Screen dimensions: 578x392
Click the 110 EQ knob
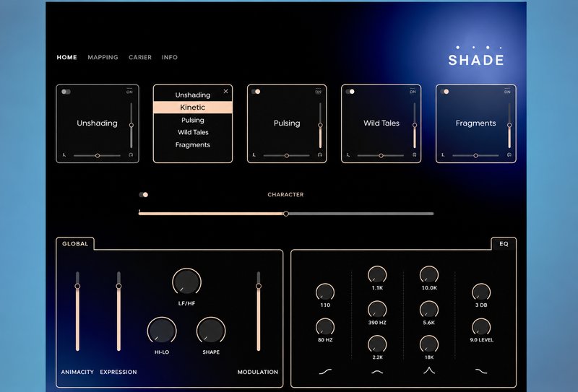325,292
